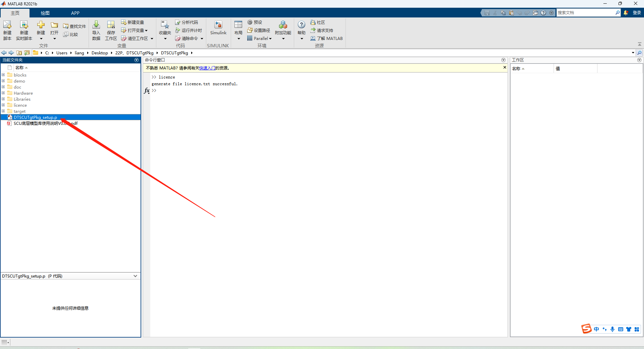Click the switch windows icon in quick access toolbar
This screenshot has width=644, height=349.
[x=535, y=13]
